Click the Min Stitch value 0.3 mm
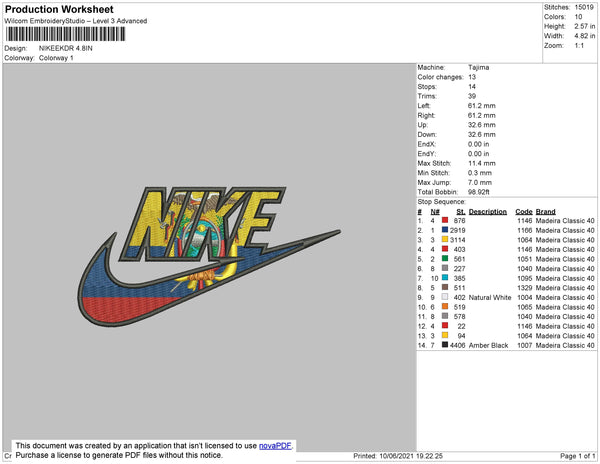Image resolution: width=600 pixels, height=464 pixels. (480, 173)
